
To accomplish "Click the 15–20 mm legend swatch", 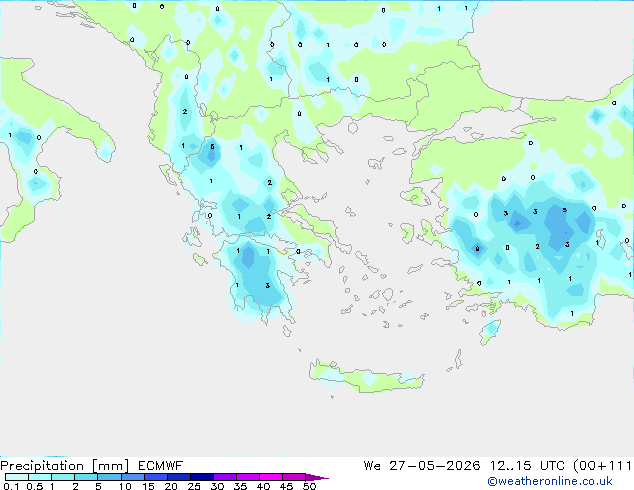I will coord(155,477).
